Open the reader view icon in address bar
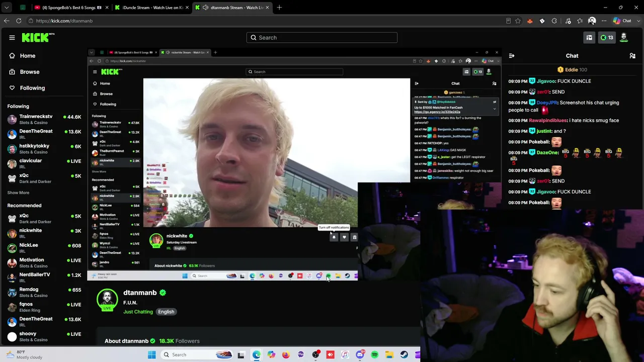 pyautogui.click(x=508, y=21)
